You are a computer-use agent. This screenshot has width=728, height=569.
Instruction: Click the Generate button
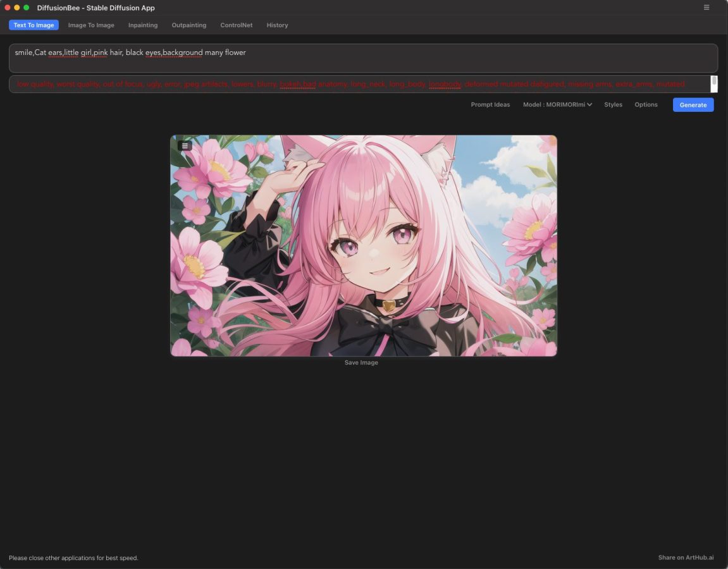click(x=693, y=105)
